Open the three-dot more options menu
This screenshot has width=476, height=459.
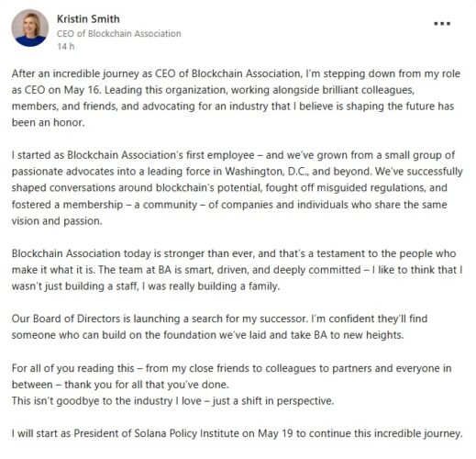click(x=442, y=24)
